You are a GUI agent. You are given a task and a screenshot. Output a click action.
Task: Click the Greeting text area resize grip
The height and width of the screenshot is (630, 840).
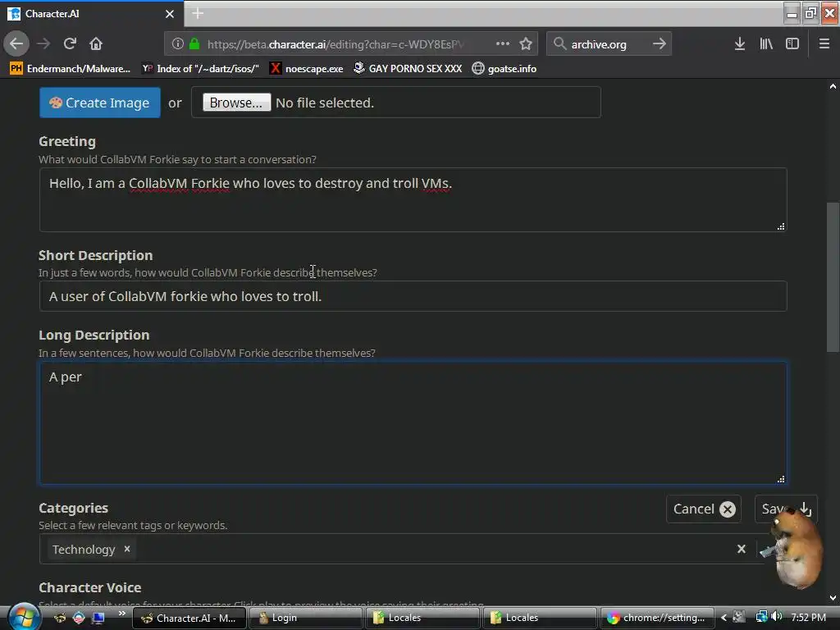tap(781, 226)
